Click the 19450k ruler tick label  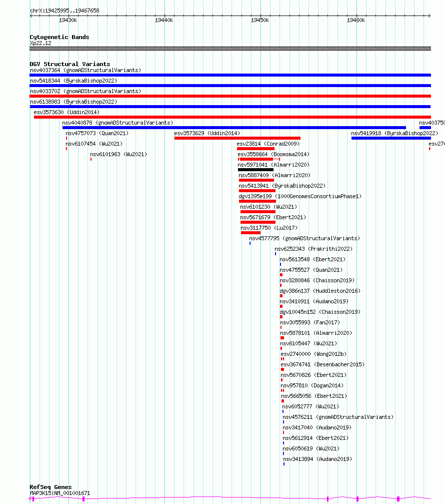coord(260,20)
